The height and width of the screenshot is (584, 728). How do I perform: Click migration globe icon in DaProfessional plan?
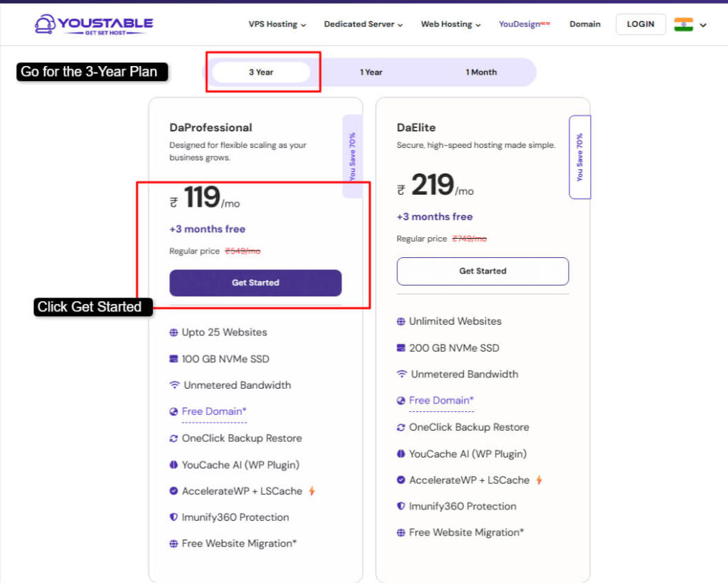[x=173, y=544]
